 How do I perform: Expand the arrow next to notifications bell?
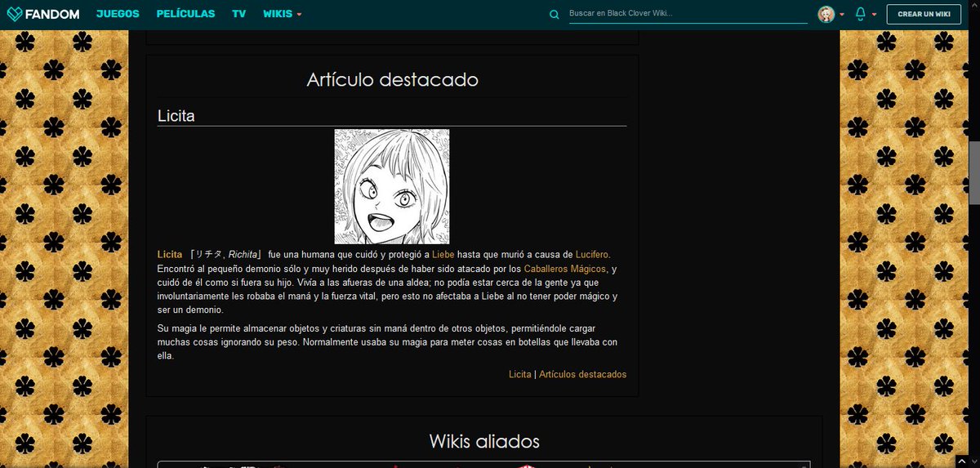pyautogui.click(x=874, y=15)
